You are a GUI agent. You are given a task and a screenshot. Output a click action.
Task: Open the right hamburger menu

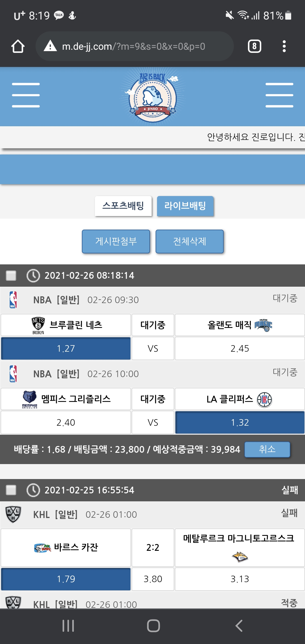tap(279, 95)
